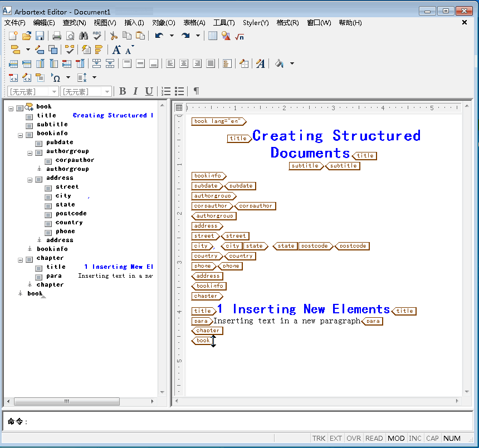Image resolution: width=479 pixels, height=448 pixels.
Task: Click the book lang="en" start tag
Action: click(x=218, y=121)
